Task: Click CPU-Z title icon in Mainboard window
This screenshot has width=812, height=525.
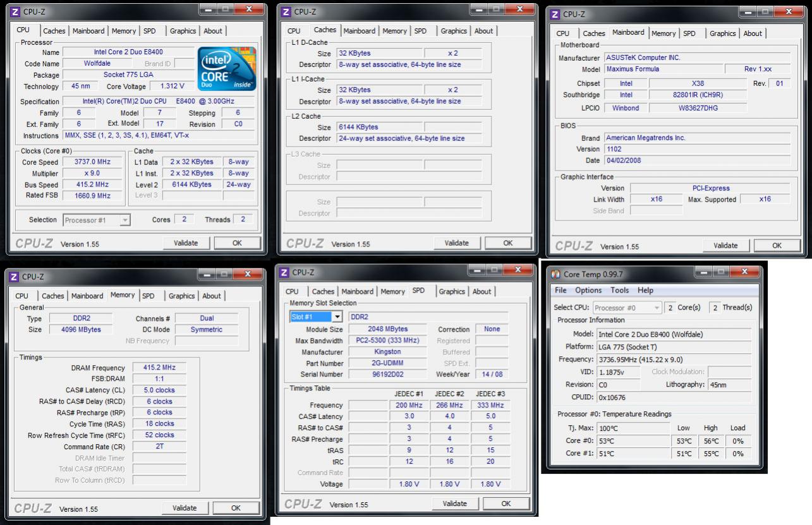Action: (x=554, y=14)
